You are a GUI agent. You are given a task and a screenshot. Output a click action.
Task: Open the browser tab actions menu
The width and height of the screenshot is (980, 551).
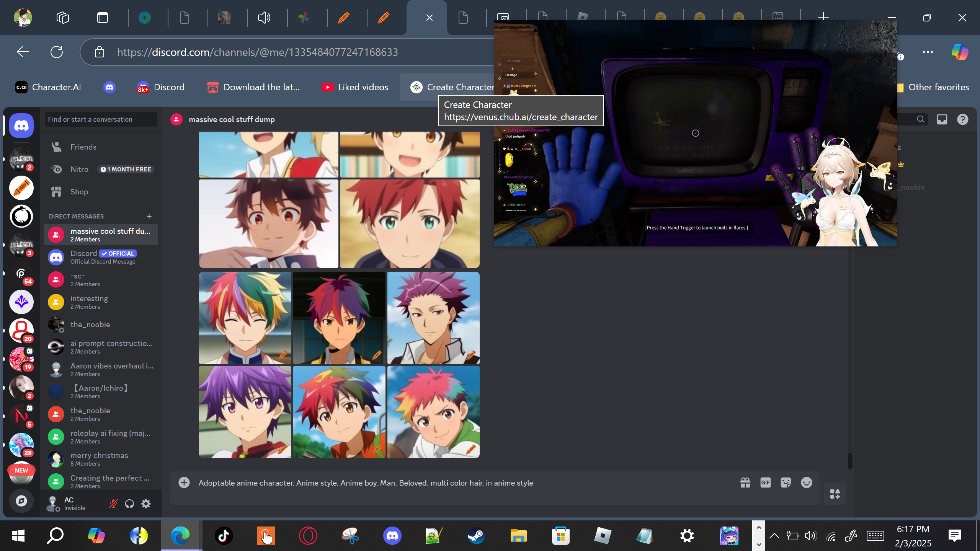point(103,18)
